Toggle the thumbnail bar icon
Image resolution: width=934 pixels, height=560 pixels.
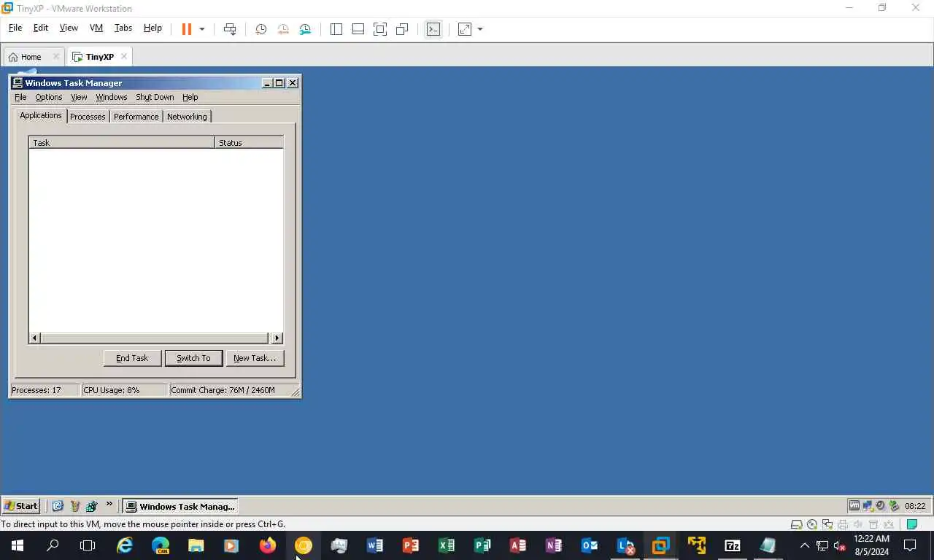[358, 29]
